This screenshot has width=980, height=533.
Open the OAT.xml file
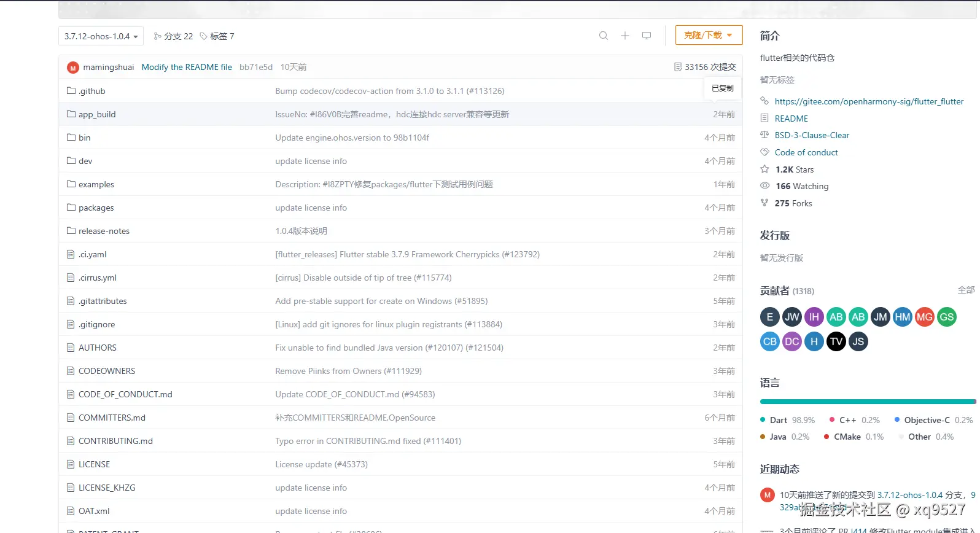tap(94, 511)
